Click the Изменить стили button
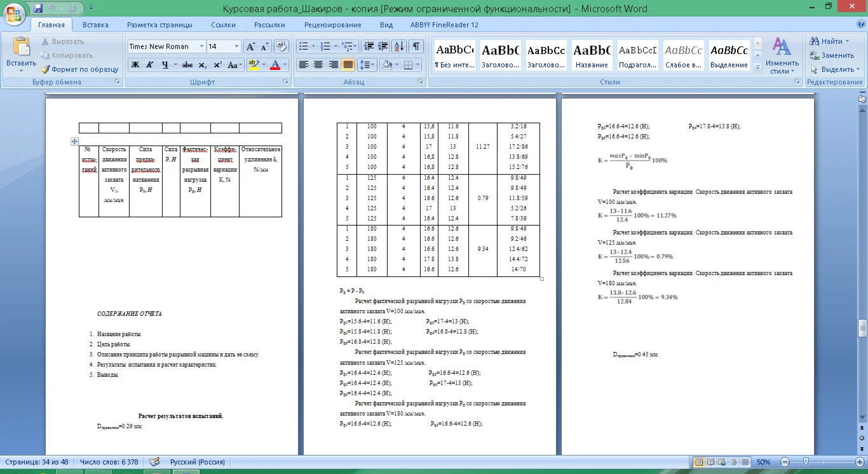The image size is (868, 474). (x=782, y=56)
